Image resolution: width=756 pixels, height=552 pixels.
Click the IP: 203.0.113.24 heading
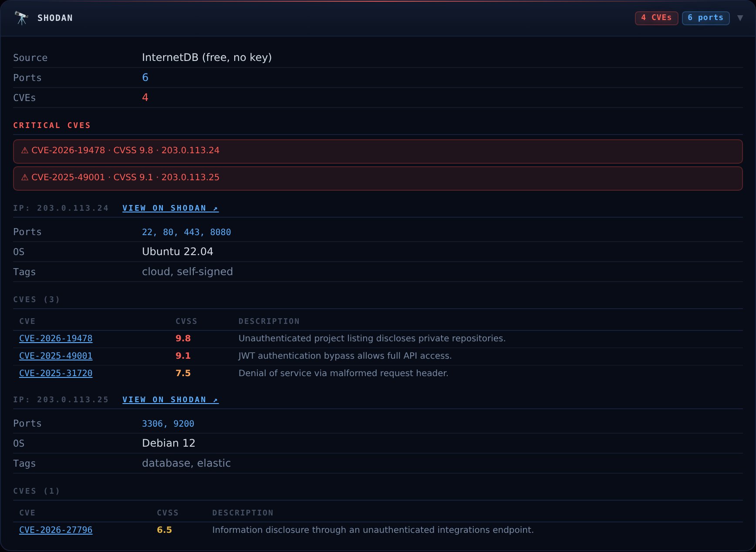[61, 208]
